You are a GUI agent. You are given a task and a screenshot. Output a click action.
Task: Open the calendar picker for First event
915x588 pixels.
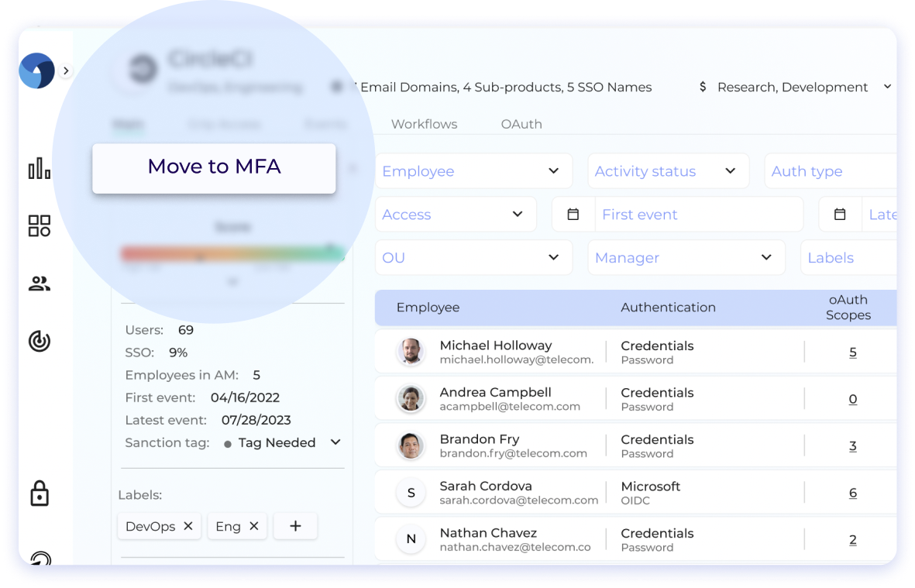(x=573, y=214)
